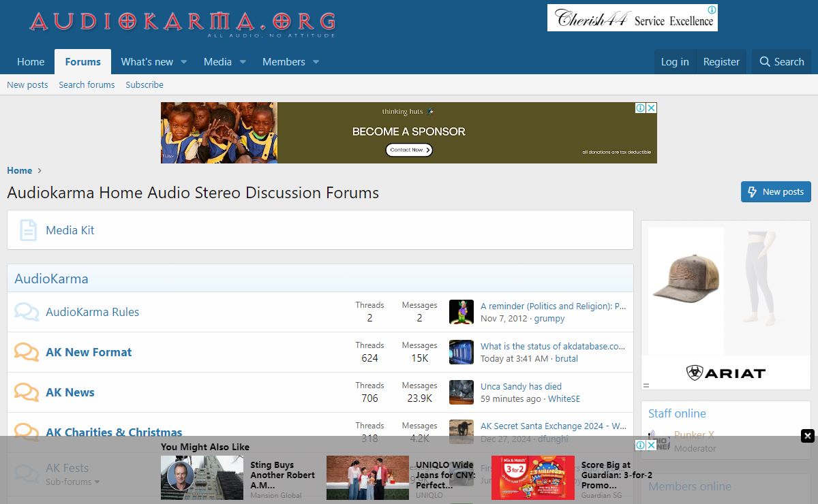This screenshot has width=818, height=504.
Task: Open brutal's avatar in AK New Format row
Action: coord(461,352)
